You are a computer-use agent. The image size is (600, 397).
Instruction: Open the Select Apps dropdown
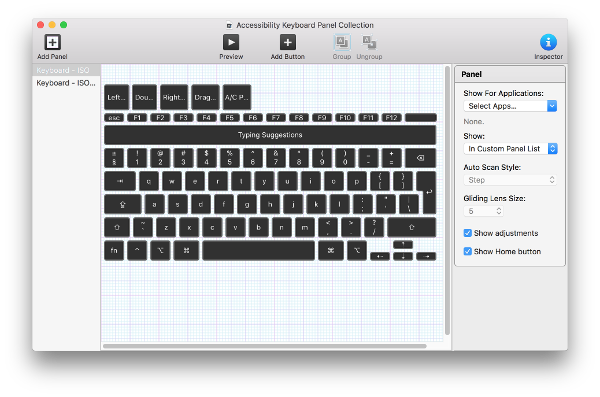click(x=510, y=106)
